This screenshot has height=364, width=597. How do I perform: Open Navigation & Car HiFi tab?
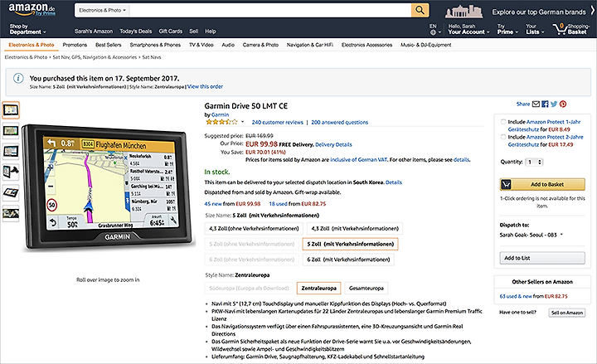pos(309,45)
